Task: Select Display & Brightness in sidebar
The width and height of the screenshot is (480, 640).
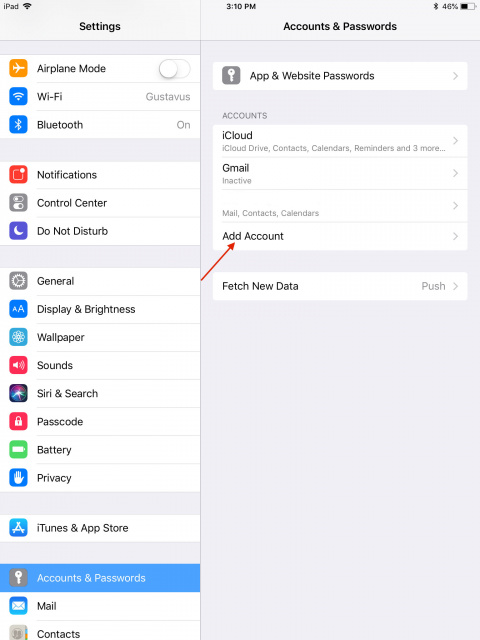Action: click(x=100, y=309)
